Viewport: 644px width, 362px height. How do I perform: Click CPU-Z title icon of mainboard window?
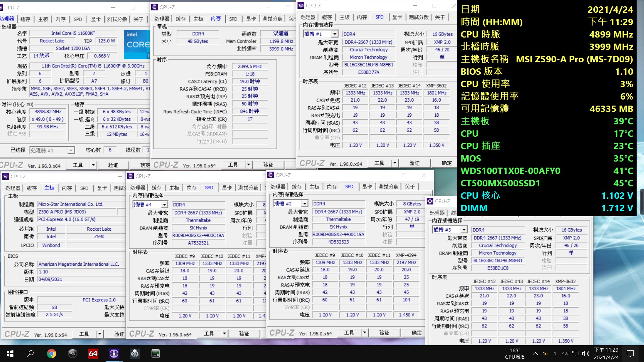[x=6, y=176]
